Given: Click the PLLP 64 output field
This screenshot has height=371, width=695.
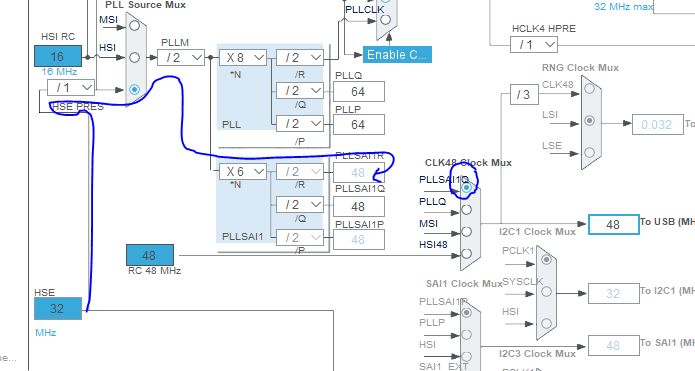Looking at the screenshot, I should [359, 125].
